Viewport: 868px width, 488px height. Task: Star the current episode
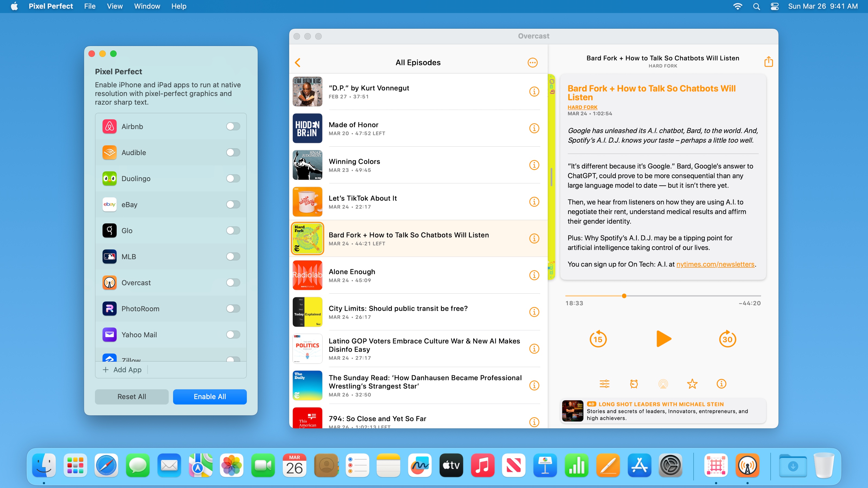(692, 384)
